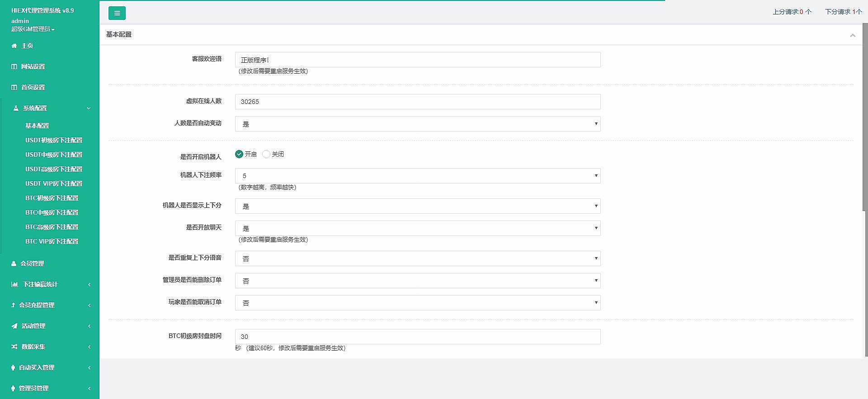The height and width of the screenshot is (399, 868).
Task: Open the 是否开放聊天 dropdown
Action: (x=417, y=228)
